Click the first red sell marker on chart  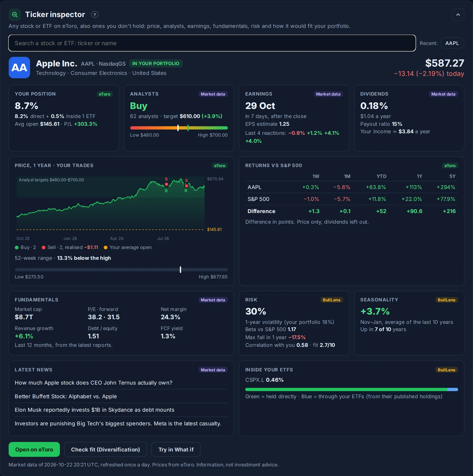[166, 184]
